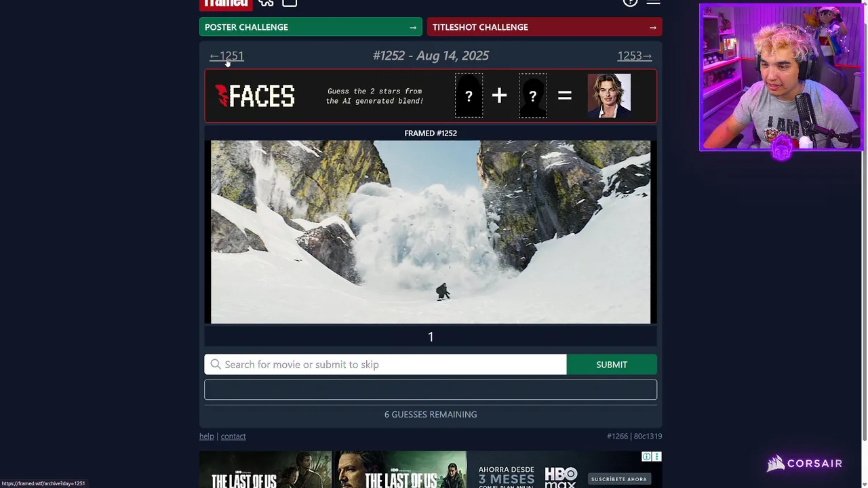
Task: Click the magnifier icon in search box
Action: [x=216, y=365]
